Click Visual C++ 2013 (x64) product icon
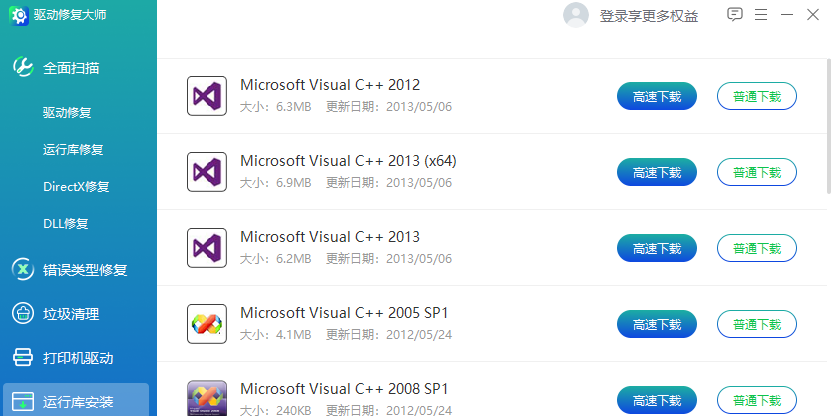 click(207, 172)
